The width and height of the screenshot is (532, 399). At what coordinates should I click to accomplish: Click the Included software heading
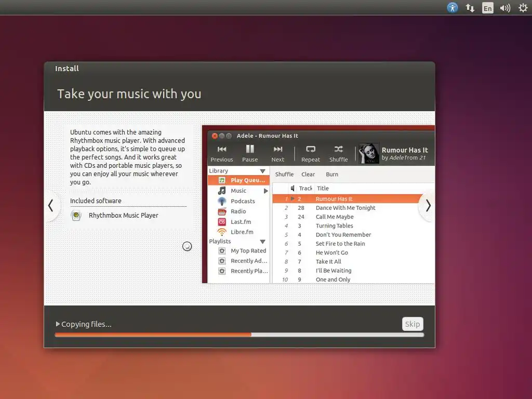pos(96,201)
